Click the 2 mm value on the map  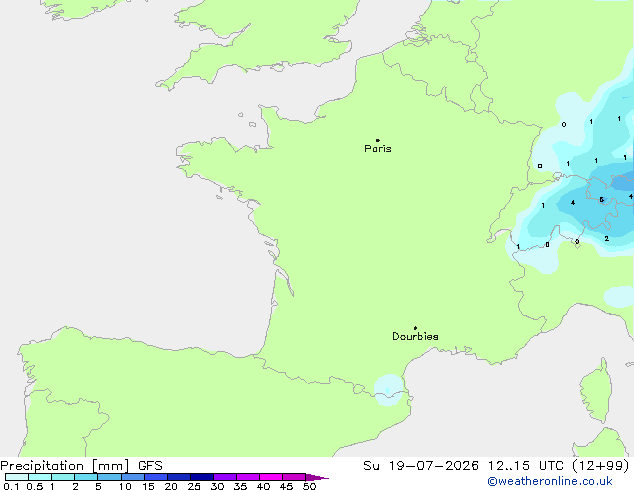click(607, 239)
